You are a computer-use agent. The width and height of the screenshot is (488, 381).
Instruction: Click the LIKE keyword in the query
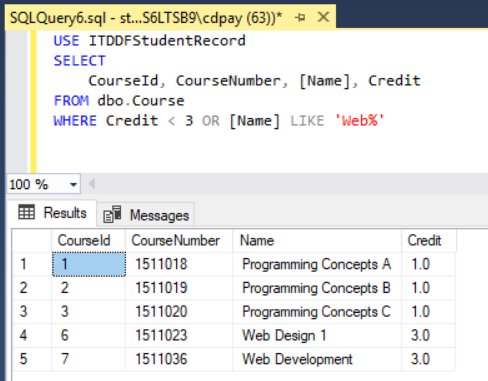pyautogui.click(x=307, y=121)
